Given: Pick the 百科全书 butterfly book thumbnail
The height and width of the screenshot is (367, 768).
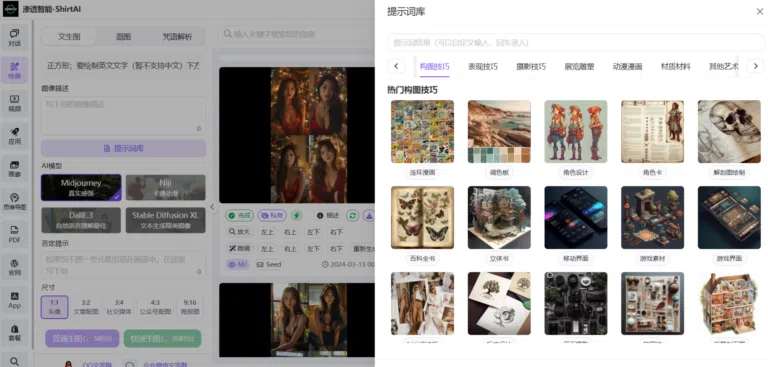Looking at the screenshot, I should (422, 218).
